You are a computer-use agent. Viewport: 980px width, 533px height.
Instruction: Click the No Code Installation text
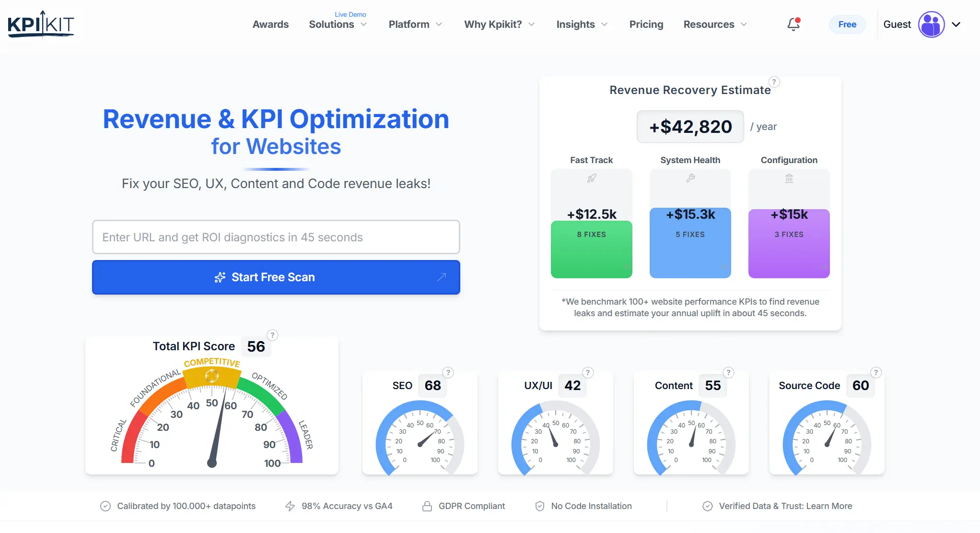(591, 506)
